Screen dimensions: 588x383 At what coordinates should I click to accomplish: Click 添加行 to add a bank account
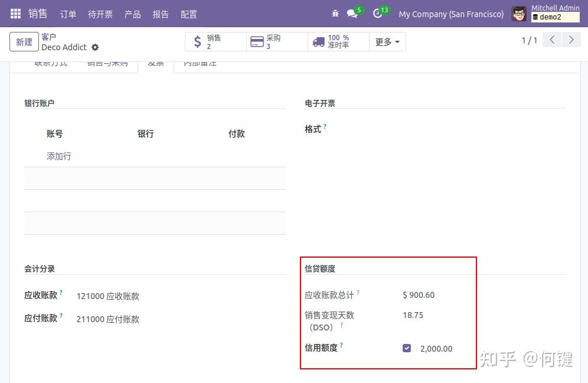58,156
